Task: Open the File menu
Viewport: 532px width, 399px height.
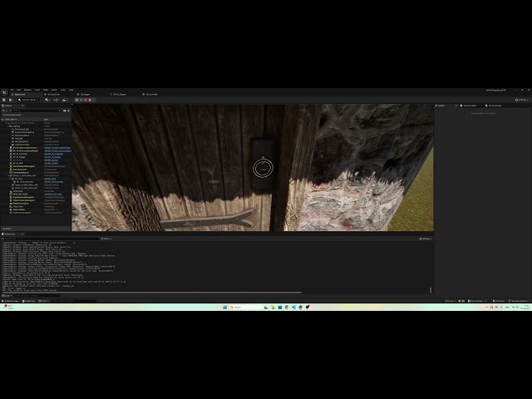Action: (x=12, y=90)
